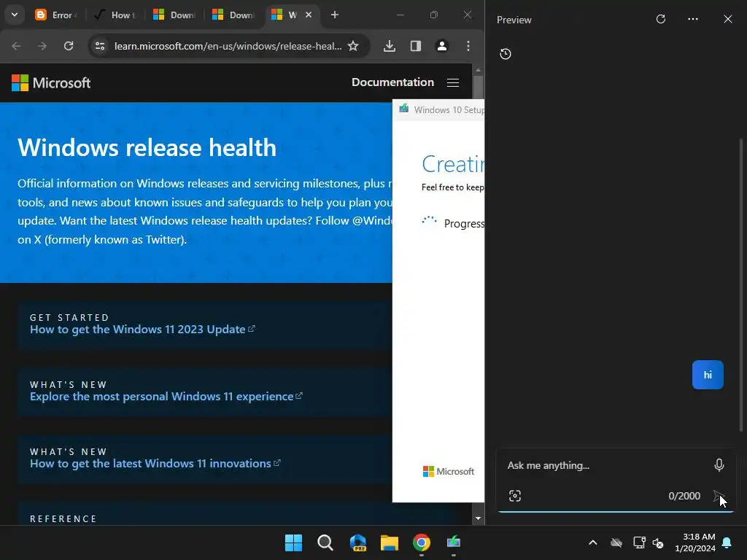
Task: Click the learn.microsoft.com address bar
Action: click(228, 46)
